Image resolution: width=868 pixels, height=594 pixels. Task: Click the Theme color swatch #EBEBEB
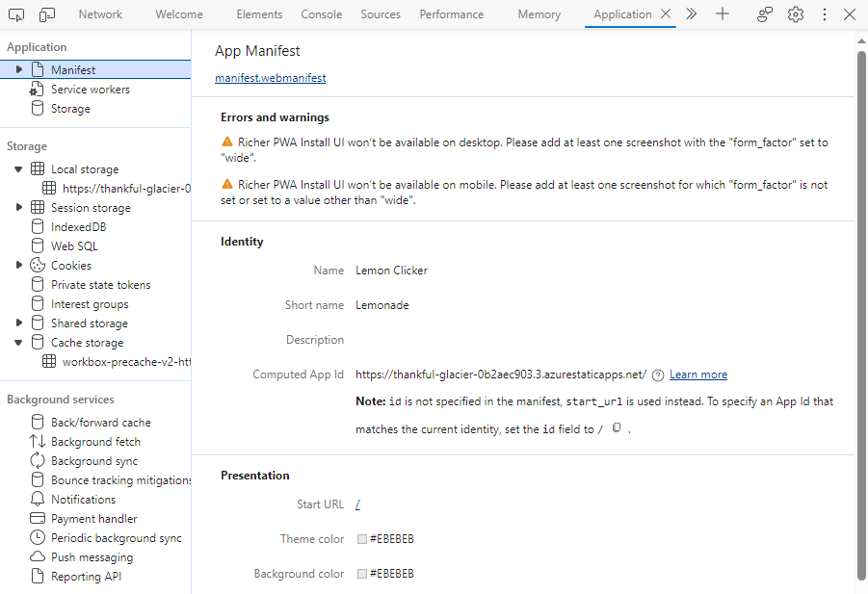click(362, 539)
